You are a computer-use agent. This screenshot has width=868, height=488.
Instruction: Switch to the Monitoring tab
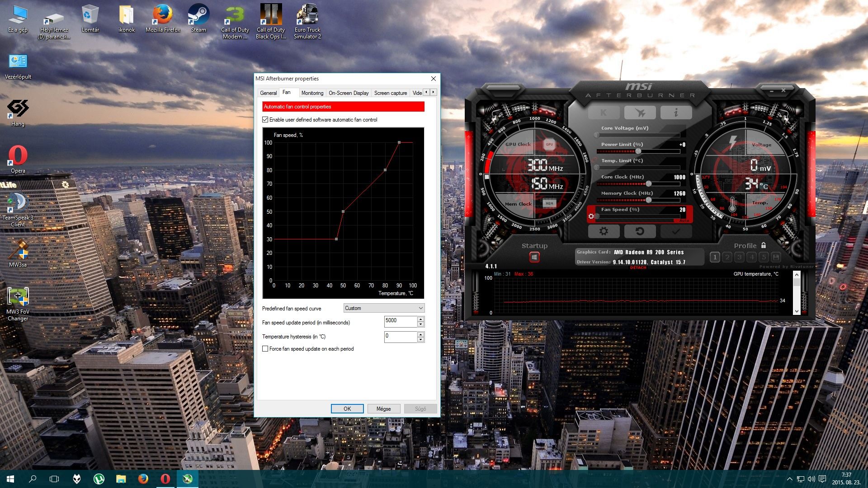pyautogui.click(x=312, y=93)
